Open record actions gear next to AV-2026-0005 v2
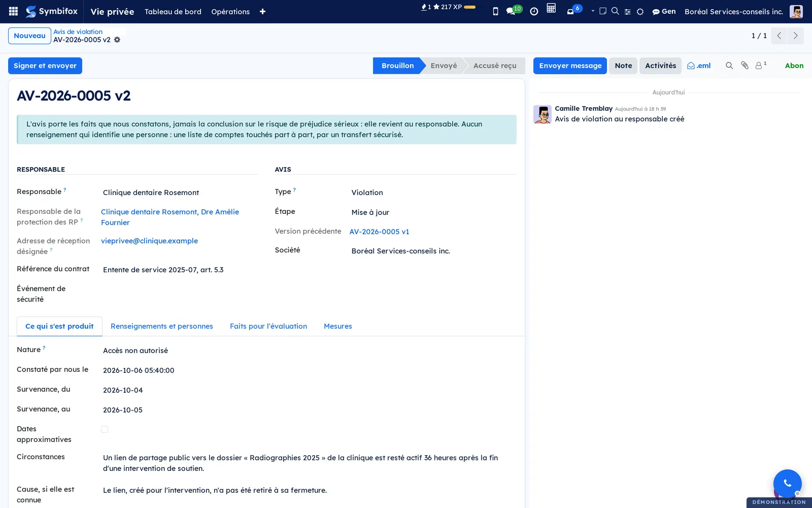The image size is (812, 508). click(x=117, y=40)
